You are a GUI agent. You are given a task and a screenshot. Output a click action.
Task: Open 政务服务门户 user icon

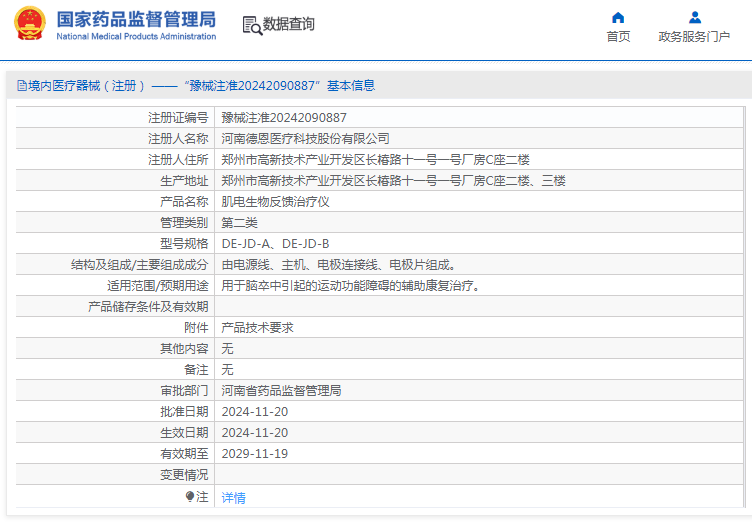click(694, 18)
